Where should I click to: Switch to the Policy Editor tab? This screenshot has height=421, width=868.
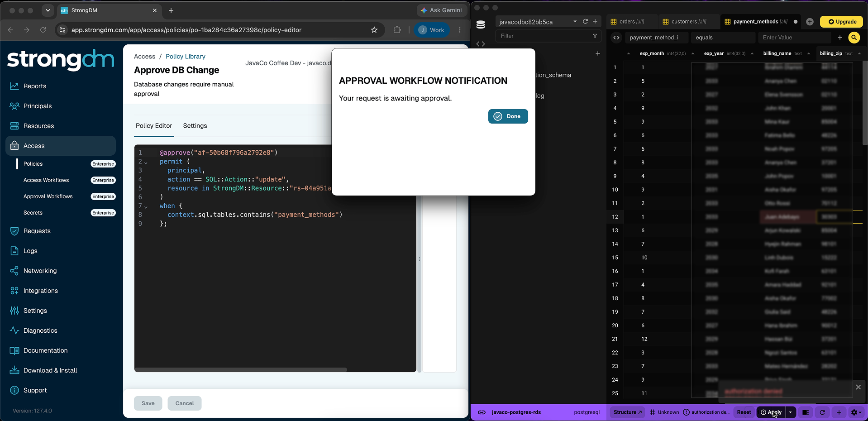[154, 126]
